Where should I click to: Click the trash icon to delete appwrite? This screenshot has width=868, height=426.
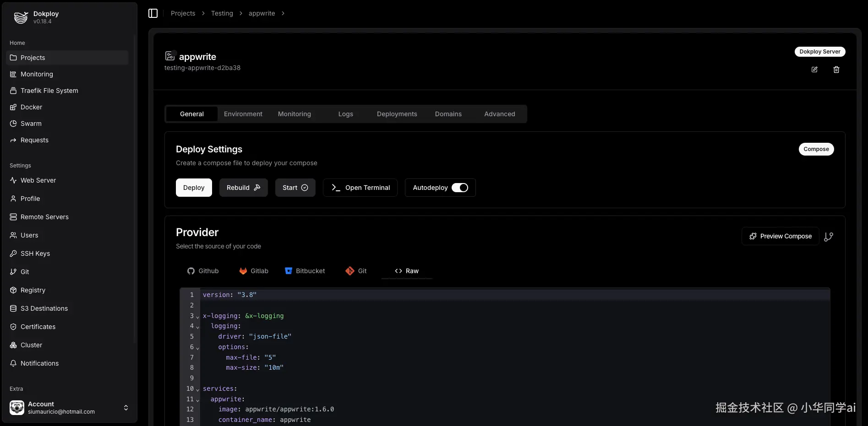[x=836, y=70]
